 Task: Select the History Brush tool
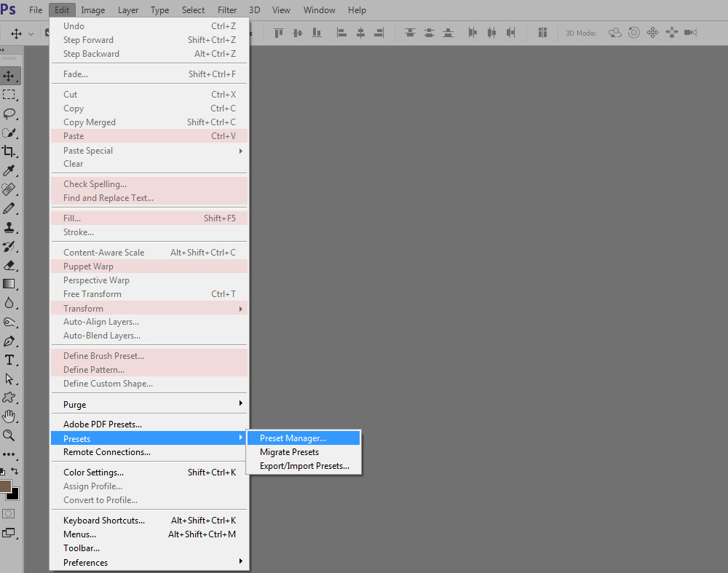[x=9, y=247]
